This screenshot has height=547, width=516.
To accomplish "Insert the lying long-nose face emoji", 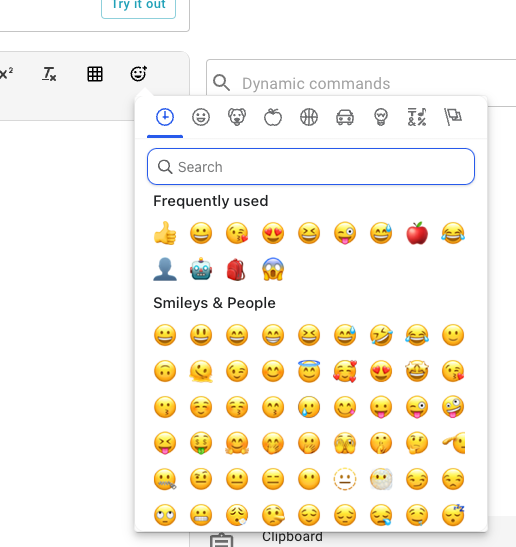I will (x=273, y=515).
